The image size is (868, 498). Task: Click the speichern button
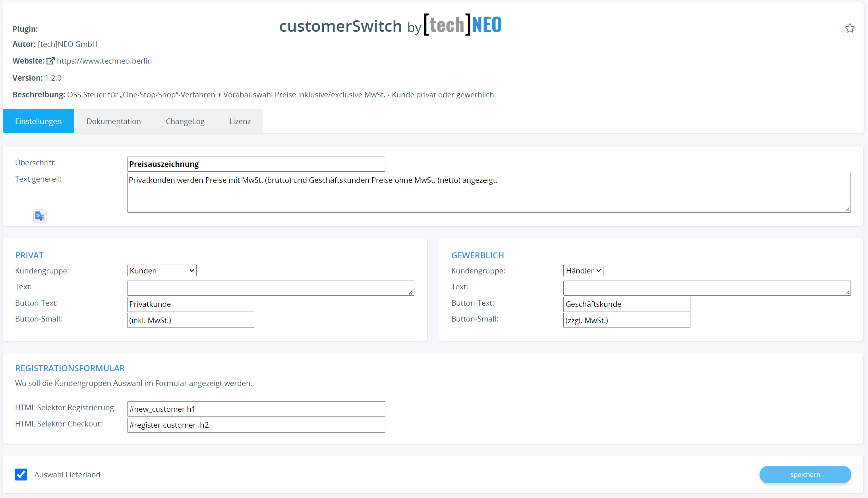tap(805, 475)
